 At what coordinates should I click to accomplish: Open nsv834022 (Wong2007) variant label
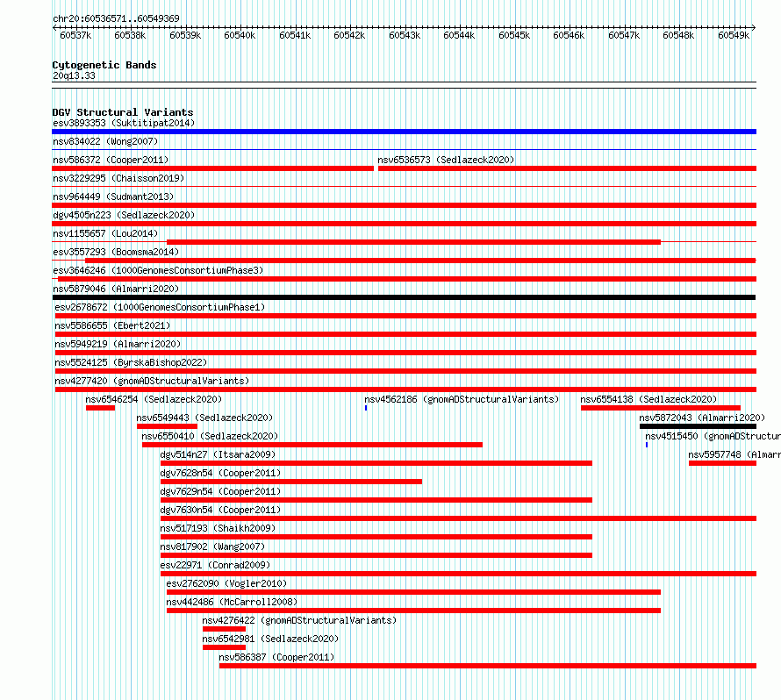pyautogui.click(x=105, y=141)
